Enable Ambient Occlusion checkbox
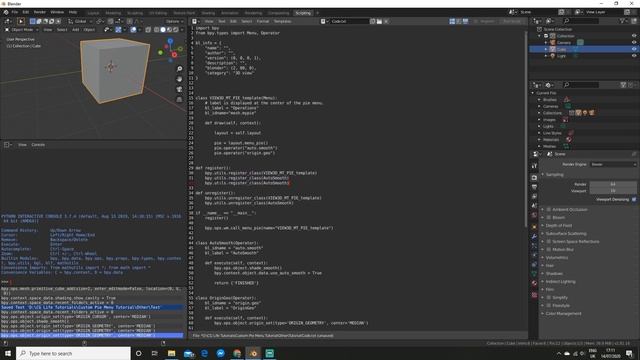This screenshot has height=360, width=640. [x=549, y=209]
